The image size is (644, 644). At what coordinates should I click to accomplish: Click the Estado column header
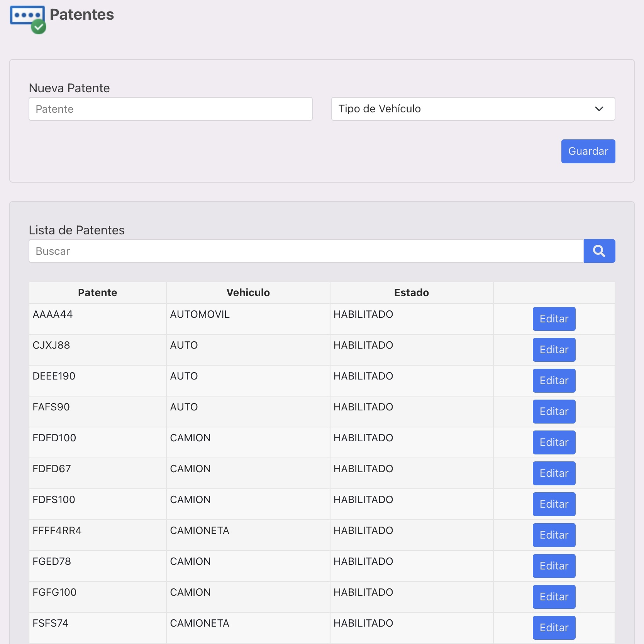coord(412,293)
